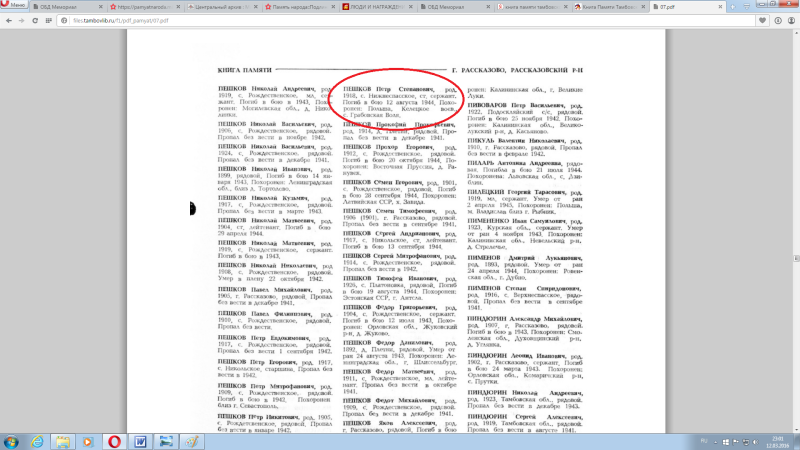
Task: Click the ПИМЕНЕНКО Иван Самуилович entry
Action: tap(525, 234)
